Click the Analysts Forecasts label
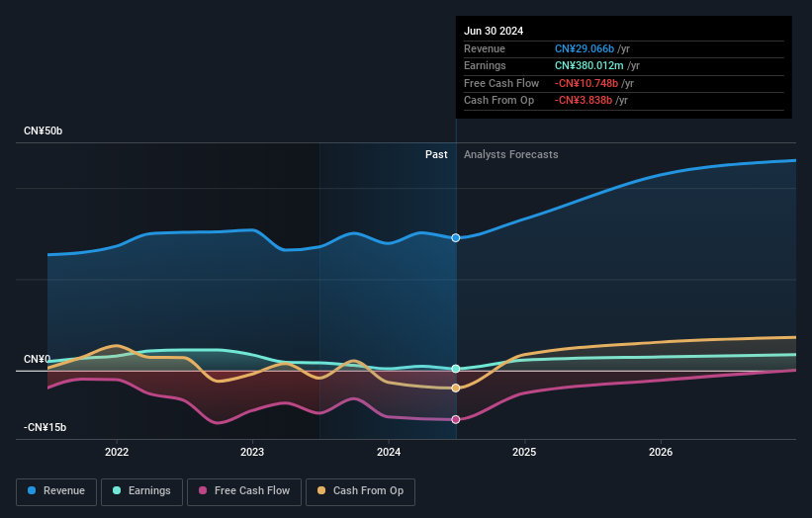This screenshot has height=518, width=812. click(511, 155)
